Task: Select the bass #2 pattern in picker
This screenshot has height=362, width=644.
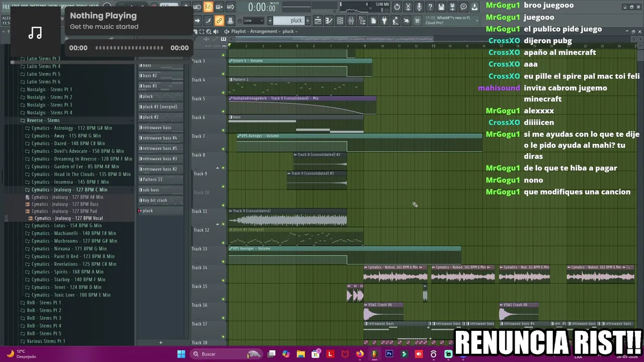Action: (160, 75)
